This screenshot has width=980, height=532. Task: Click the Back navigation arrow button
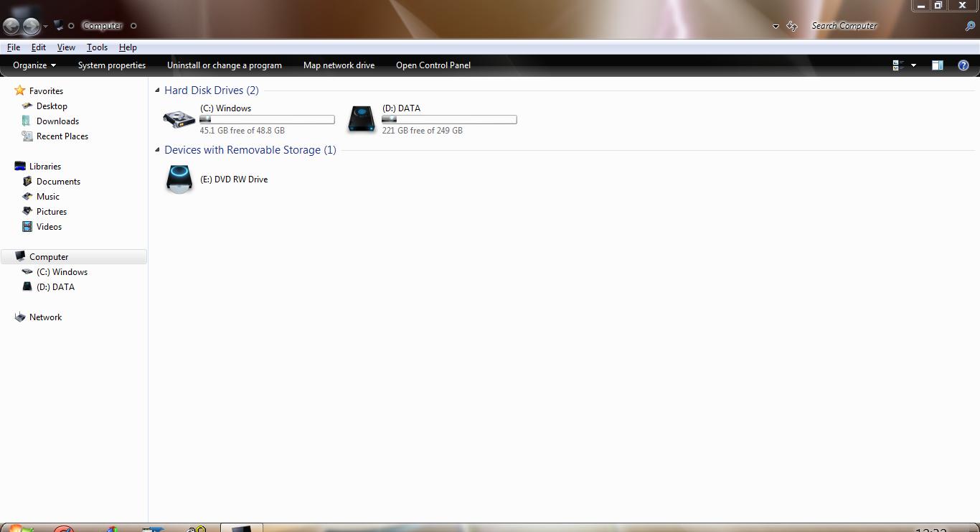pyautogui.click(x=11, y=27)
